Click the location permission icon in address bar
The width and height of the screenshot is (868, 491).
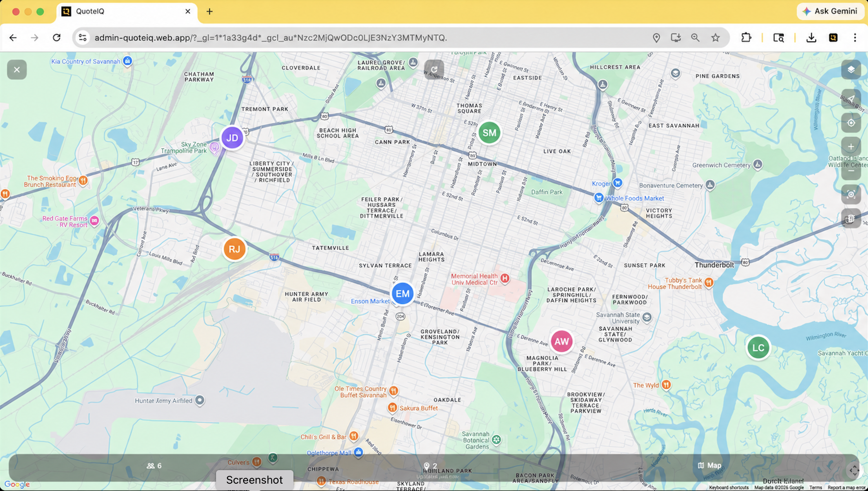pyautogui.click(x=656, y=38)
